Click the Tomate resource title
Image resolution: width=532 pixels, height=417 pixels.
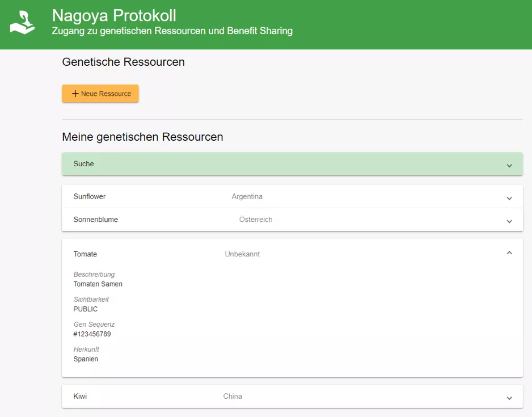click(85, 254)
